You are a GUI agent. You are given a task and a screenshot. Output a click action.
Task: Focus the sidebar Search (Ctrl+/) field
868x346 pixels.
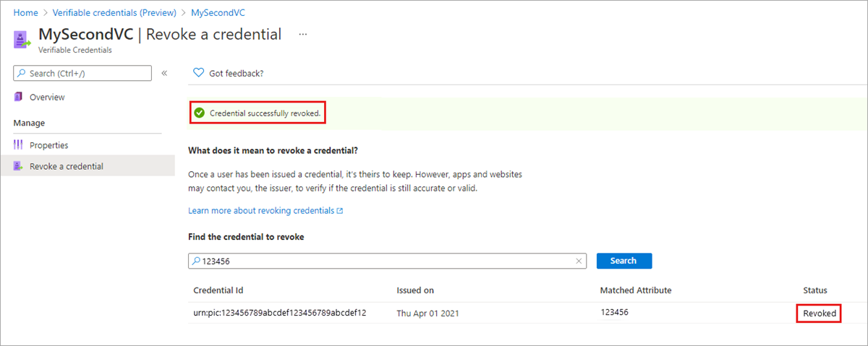(x=82, y=73)
